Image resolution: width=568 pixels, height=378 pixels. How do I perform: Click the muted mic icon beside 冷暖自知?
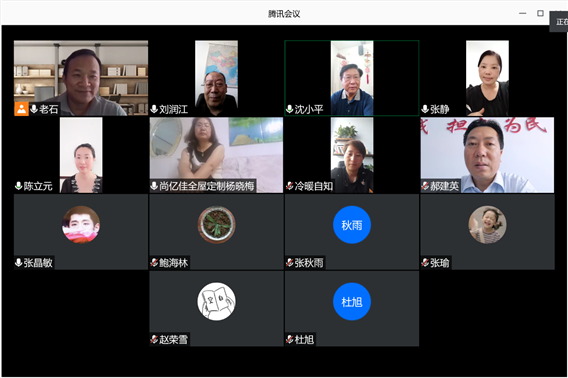[289, 186]
